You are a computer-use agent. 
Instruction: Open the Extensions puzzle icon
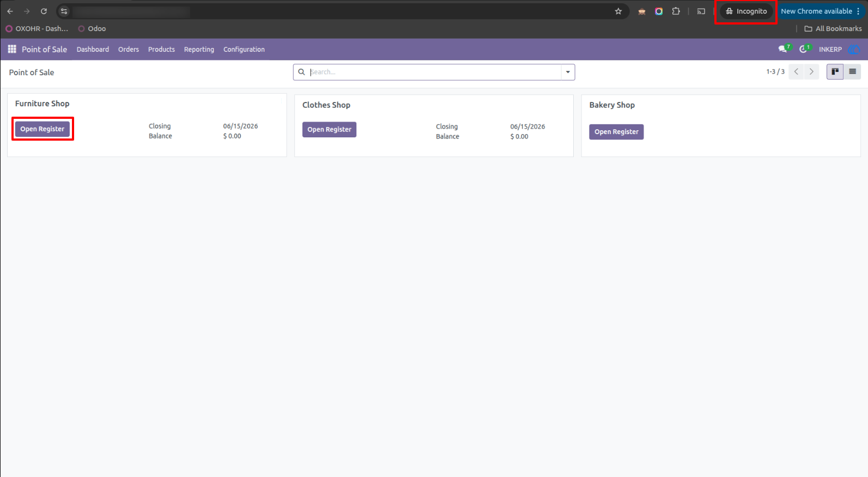(x=676, y=11)
